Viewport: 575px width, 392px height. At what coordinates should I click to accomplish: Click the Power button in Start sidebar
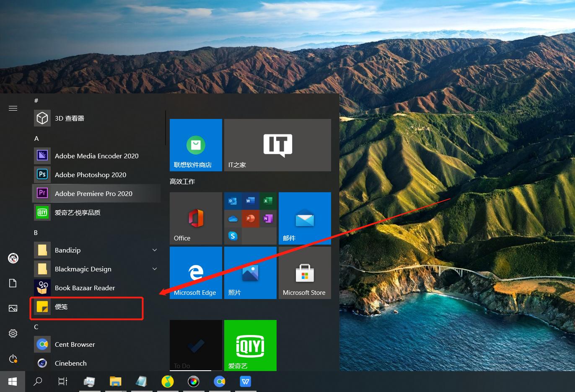pos(13,359)
